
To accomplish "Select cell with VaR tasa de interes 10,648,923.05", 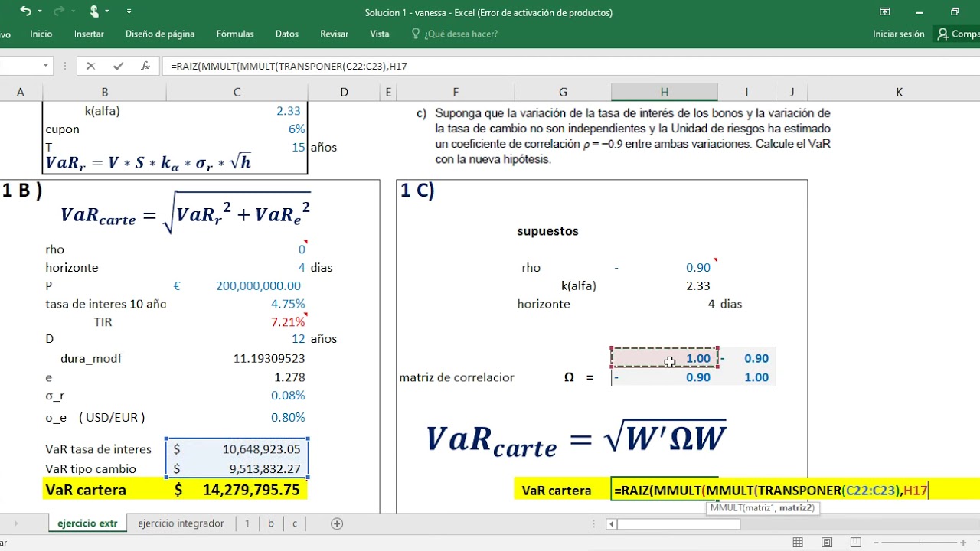I will point(237,449).
